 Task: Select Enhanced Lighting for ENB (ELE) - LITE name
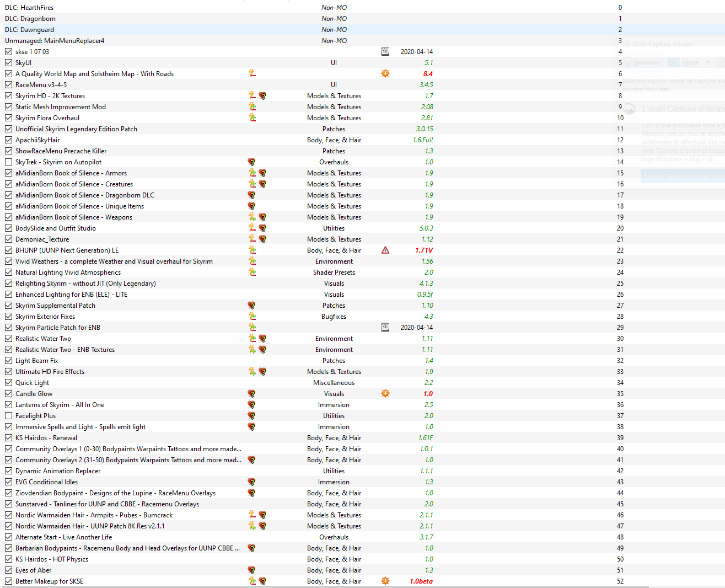71,294
